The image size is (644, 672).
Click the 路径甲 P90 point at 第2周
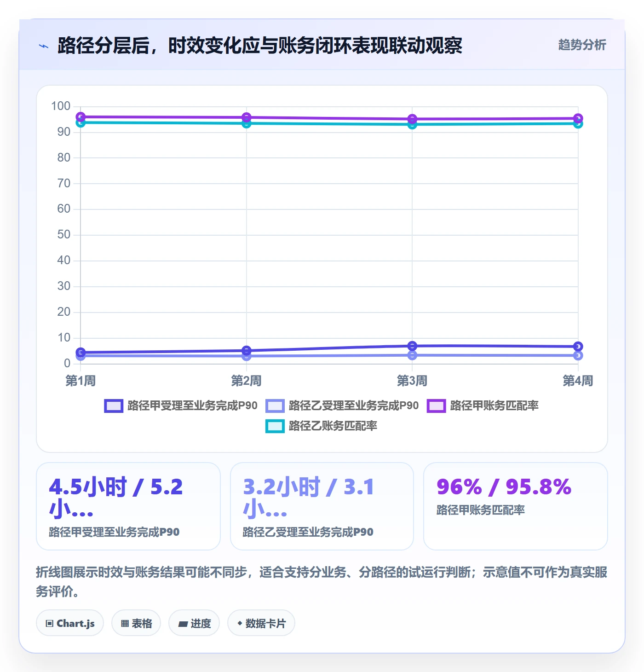tap(247, 351)
